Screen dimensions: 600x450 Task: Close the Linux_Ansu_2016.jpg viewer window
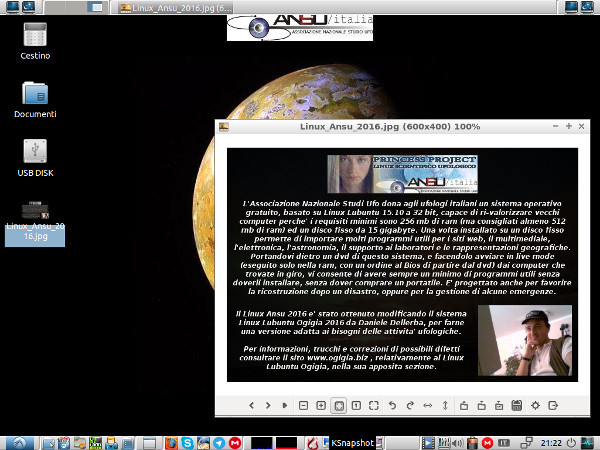[x=581, y=126]
